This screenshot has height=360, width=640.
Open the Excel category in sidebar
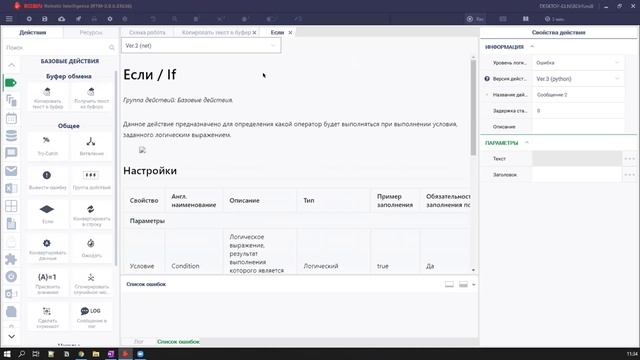click(11, 188)
